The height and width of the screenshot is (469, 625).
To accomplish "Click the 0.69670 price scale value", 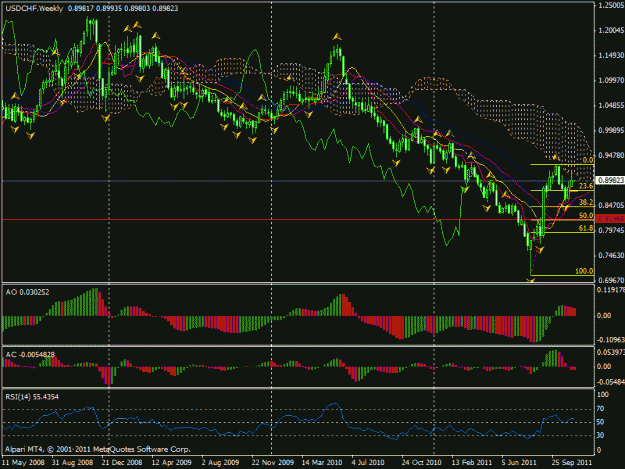I will coord(611,281).
